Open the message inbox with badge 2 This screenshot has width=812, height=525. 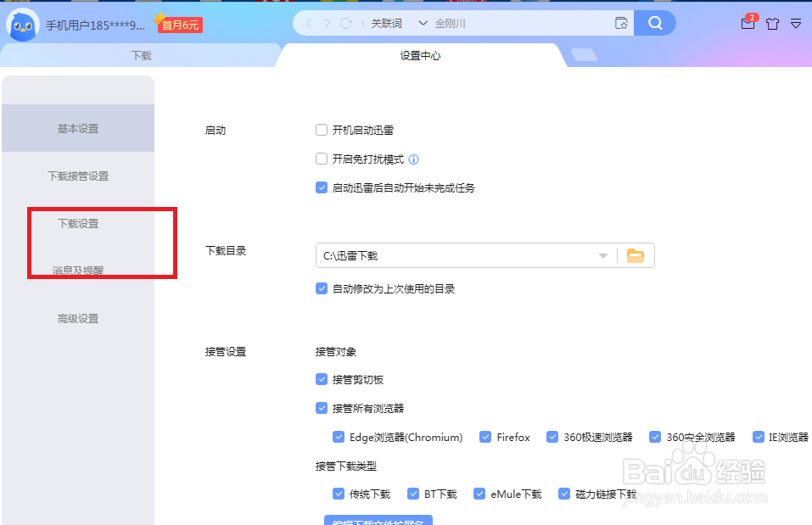point(748,22)
